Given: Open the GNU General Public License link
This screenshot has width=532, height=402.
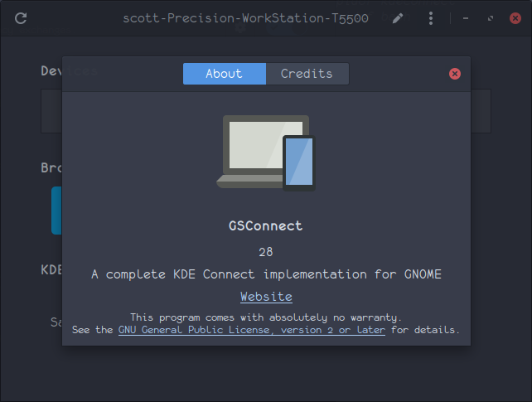Looking at the screenshot, I should click(252, 330).
